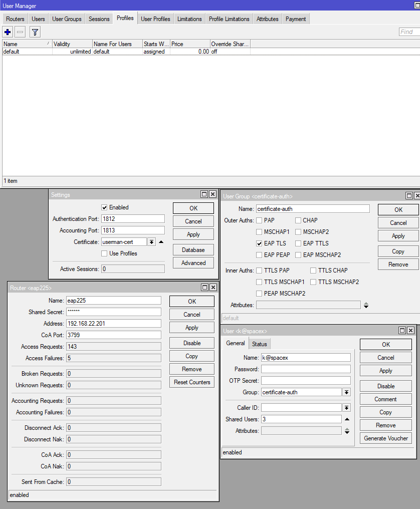The image size is (420, 509).
Task: Open Database from Settings window
Action: [193, 250]
